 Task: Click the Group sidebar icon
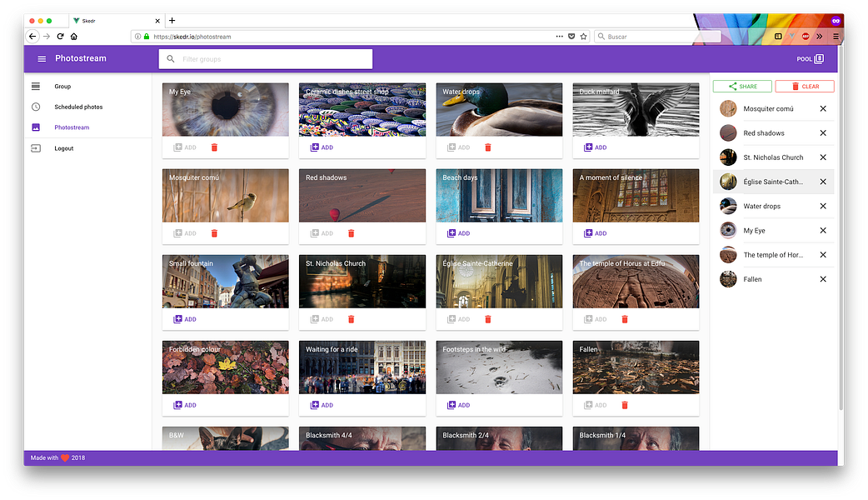click(x=36, y=86)
